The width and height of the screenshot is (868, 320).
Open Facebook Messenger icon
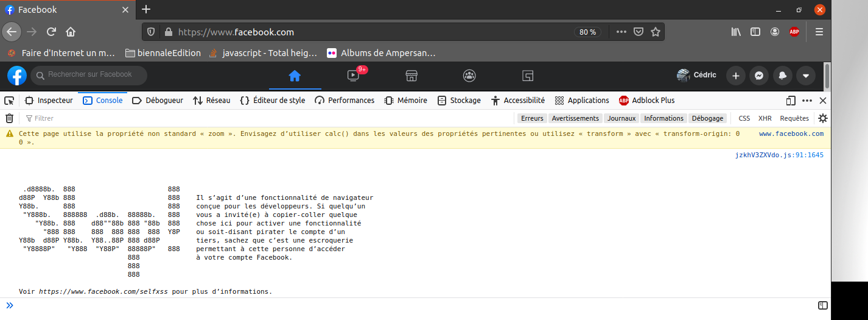[759, 76]
